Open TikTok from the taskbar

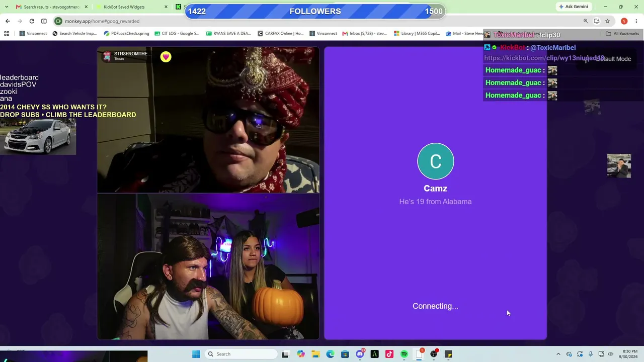389,354
